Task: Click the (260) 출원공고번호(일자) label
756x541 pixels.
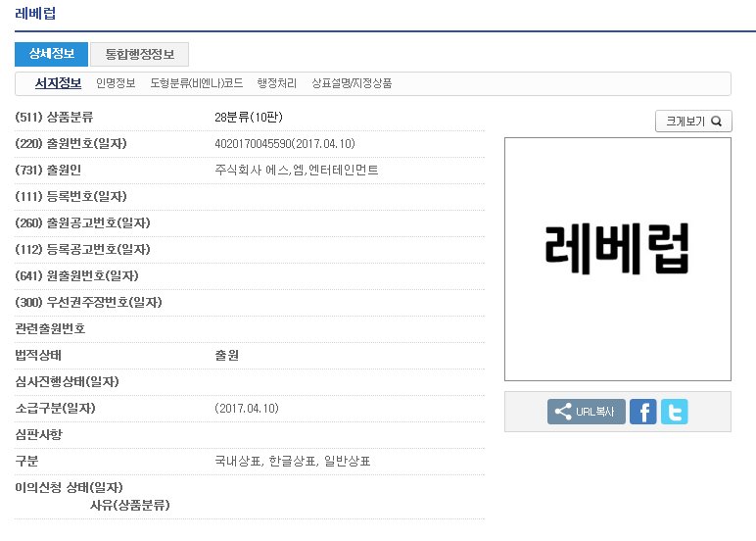Action: point(82,222)
